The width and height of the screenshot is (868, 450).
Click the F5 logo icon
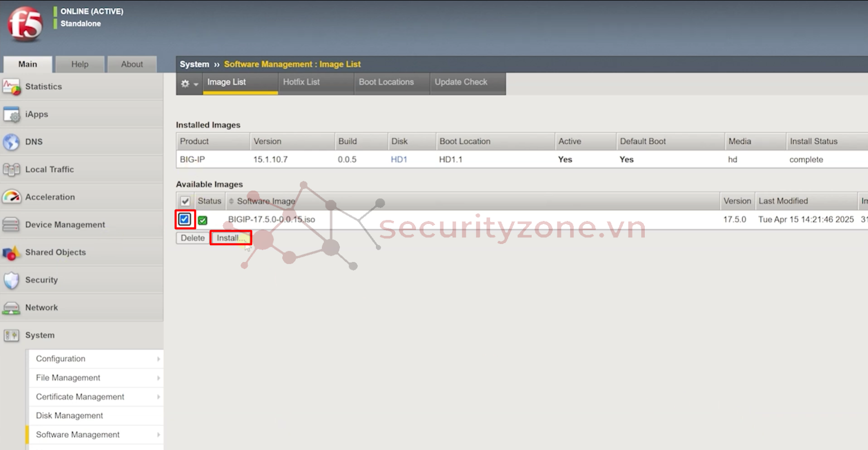click(25, 24)
